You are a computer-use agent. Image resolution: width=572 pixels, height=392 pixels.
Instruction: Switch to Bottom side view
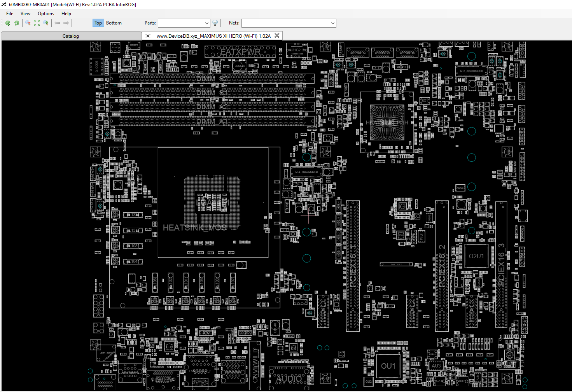(x=114, y=23)
